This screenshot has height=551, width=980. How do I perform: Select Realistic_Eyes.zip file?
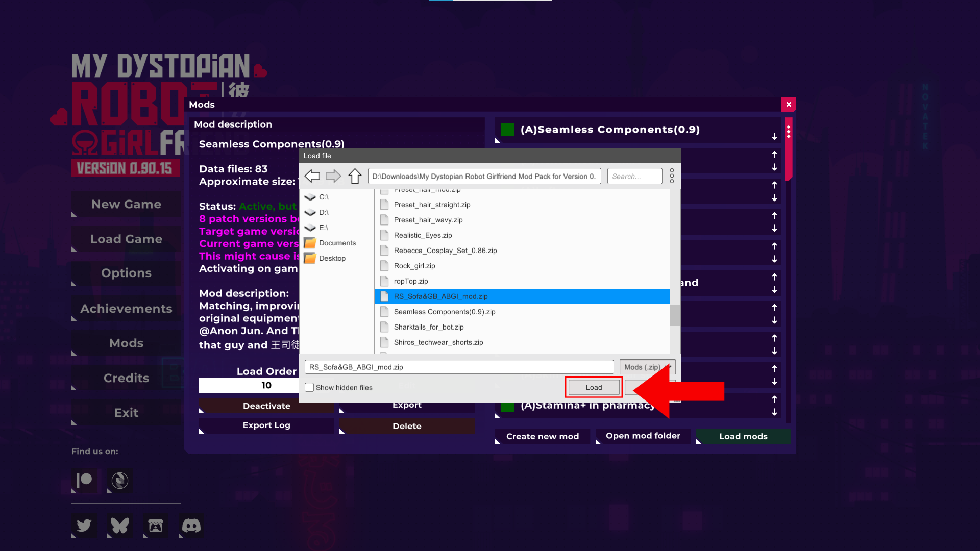tap(522, 235)
